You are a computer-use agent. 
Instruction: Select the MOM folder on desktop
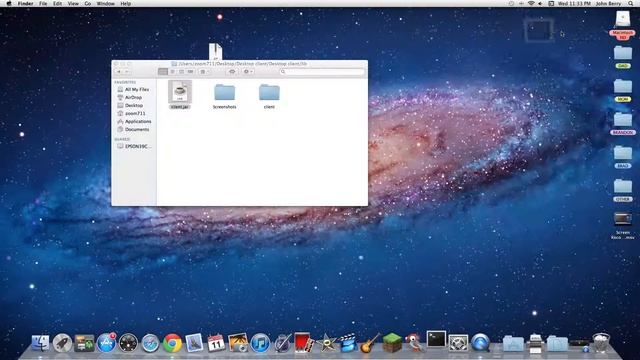tap(623, 90)
